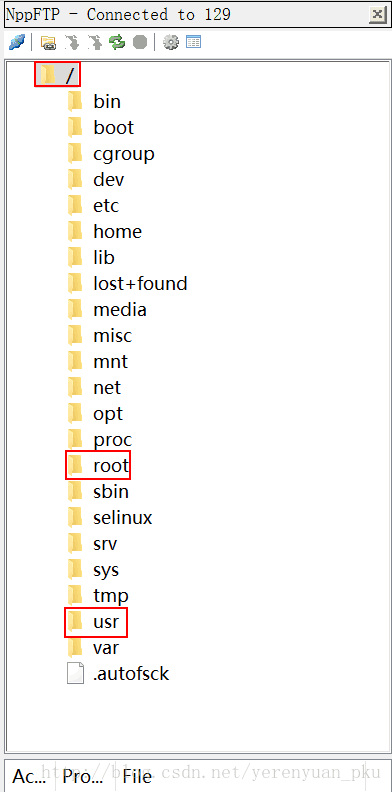Click the Pro... column header
This screenshot has width=392, height=792.
[83, 776]
